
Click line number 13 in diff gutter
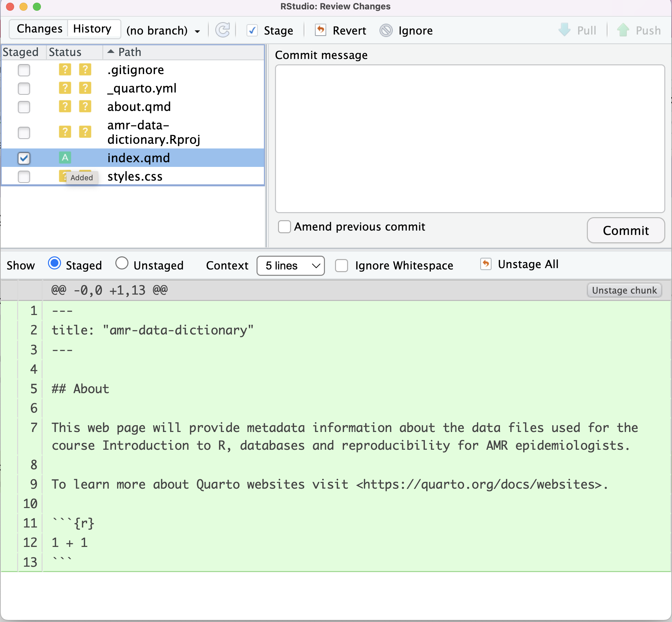[30, 562]
